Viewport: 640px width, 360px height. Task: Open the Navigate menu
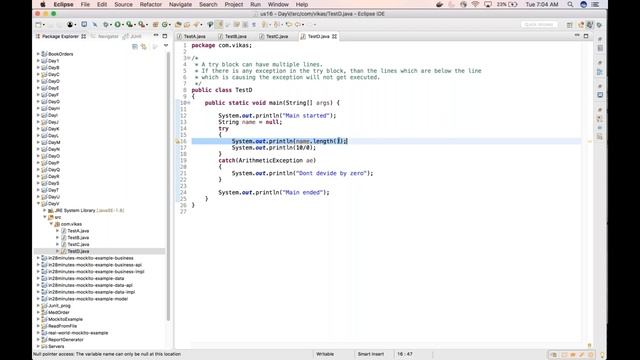click(180, 4)
